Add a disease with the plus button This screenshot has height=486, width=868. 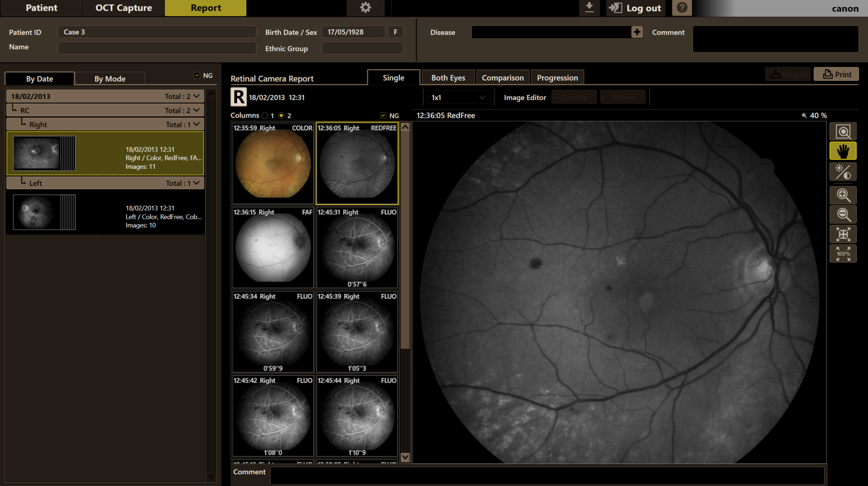pos(637,32)
